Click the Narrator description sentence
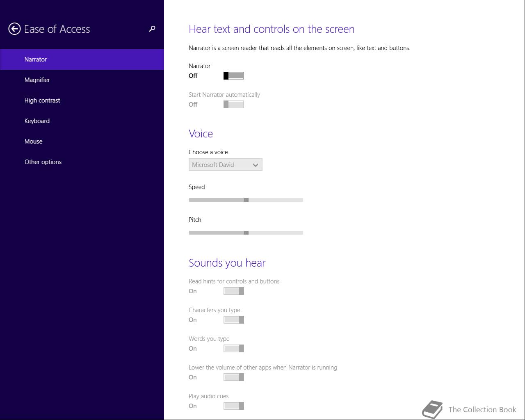 (299, 48)
